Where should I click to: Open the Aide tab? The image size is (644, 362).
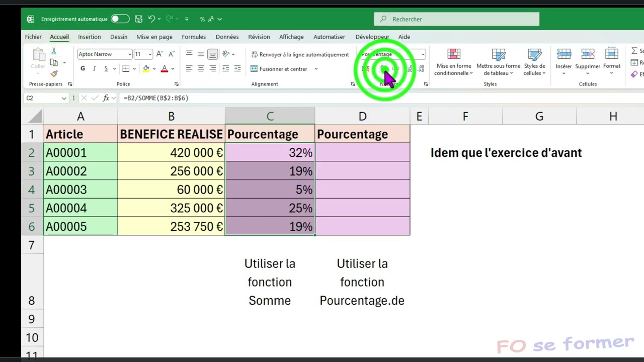(404, 37)
